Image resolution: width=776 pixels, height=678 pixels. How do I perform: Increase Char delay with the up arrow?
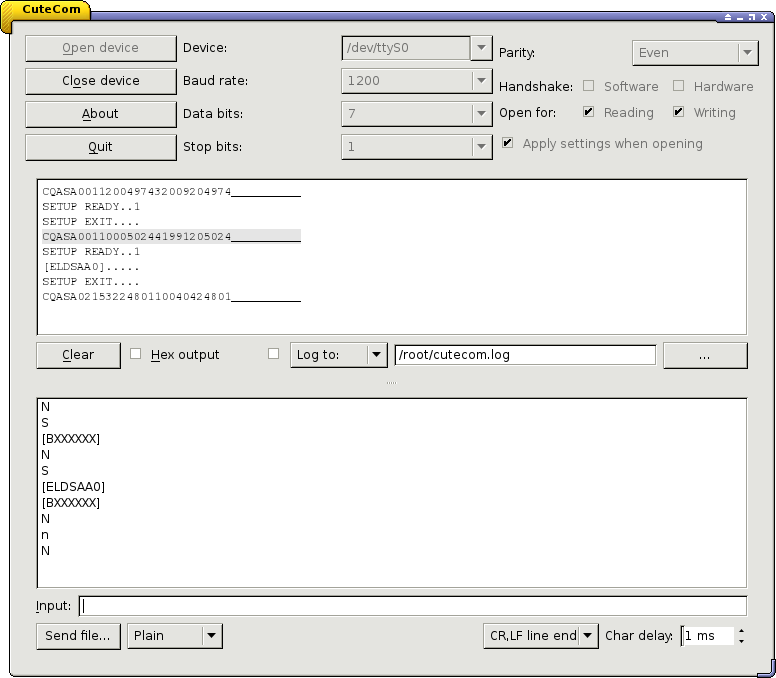click(740, 631)
